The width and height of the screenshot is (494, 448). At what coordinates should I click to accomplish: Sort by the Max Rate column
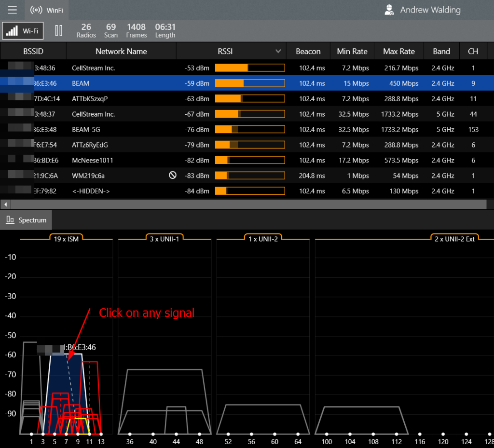point(398,51)
